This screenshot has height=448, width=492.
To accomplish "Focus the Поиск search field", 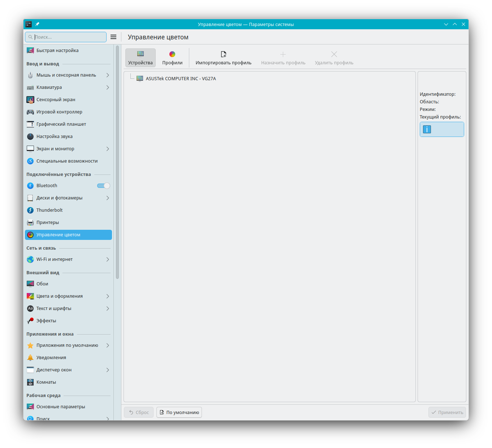I will click(66, 37).
